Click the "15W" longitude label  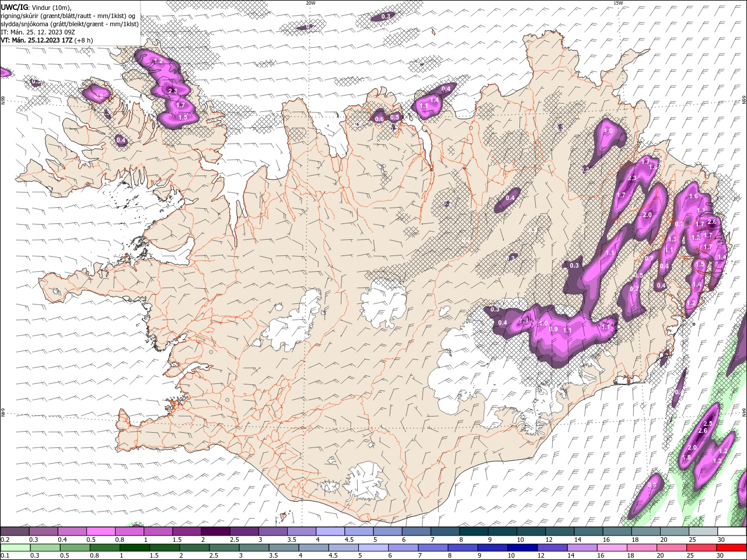(618, 3)
